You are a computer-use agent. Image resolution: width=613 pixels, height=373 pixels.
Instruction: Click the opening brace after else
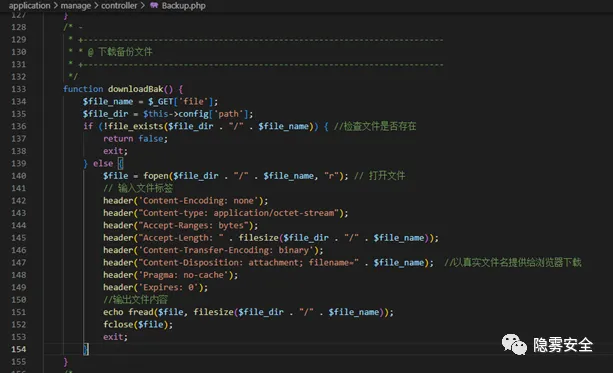point(121,163)
